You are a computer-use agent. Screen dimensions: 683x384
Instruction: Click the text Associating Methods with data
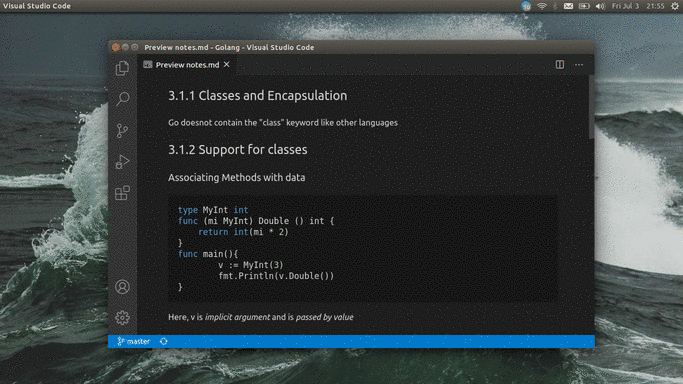[x=237, y=178]
